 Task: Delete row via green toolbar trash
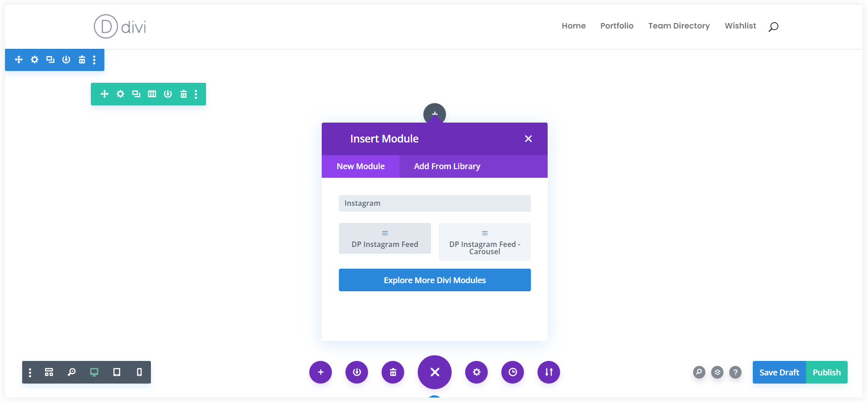[x=183, y=94]
